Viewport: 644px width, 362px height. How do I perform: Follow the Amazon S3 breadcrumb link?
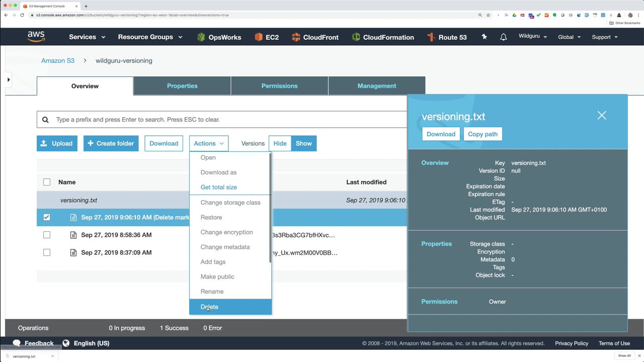click(x=58, y=60)
